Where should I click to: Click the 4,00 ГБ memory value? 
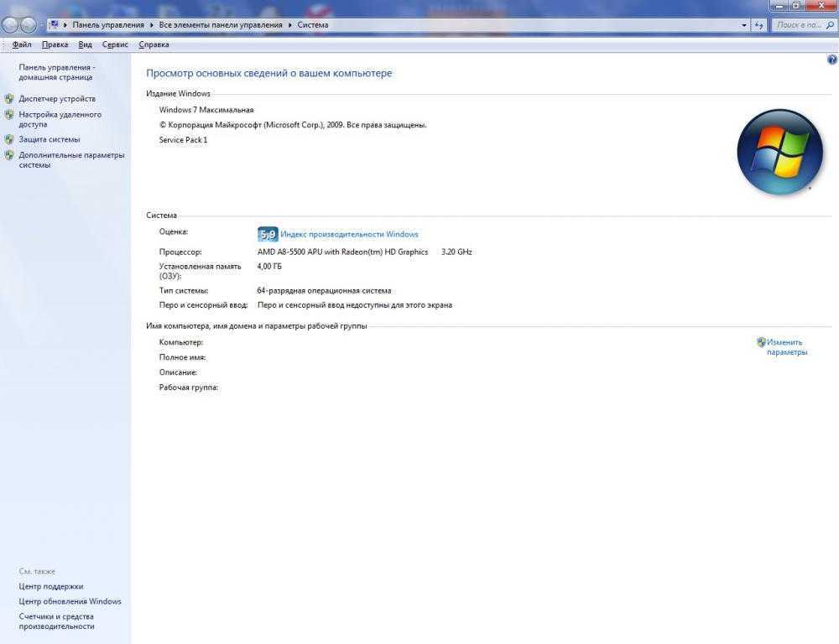pos(269,267)
